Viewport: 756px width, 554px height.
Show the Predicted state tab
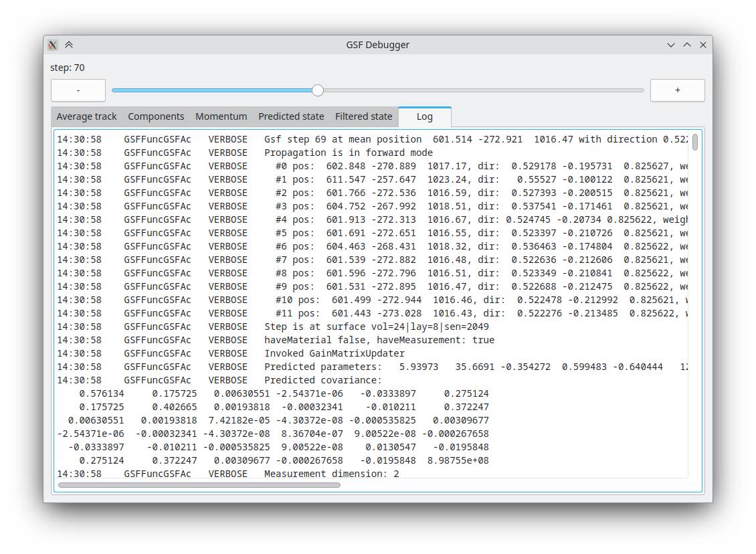(291, 116)
